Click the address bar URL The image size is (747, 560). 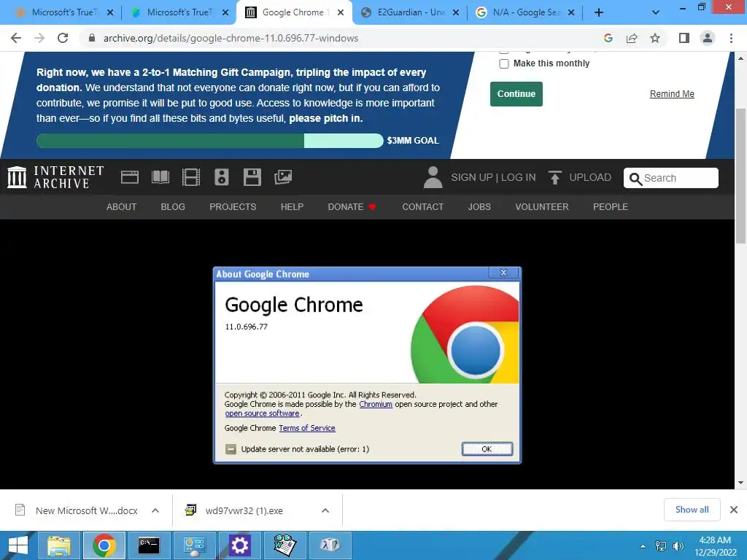click(x=231, y=38)
